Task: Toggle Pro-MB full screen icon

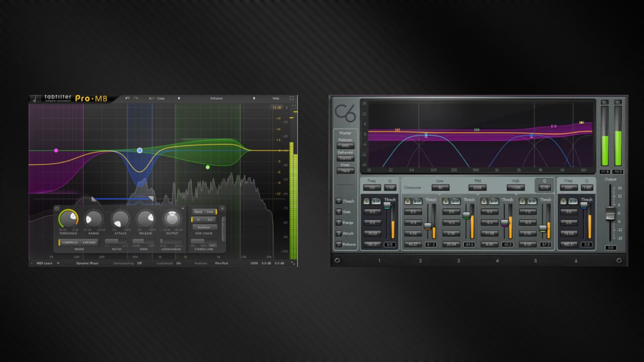Action: click(291, 98)
